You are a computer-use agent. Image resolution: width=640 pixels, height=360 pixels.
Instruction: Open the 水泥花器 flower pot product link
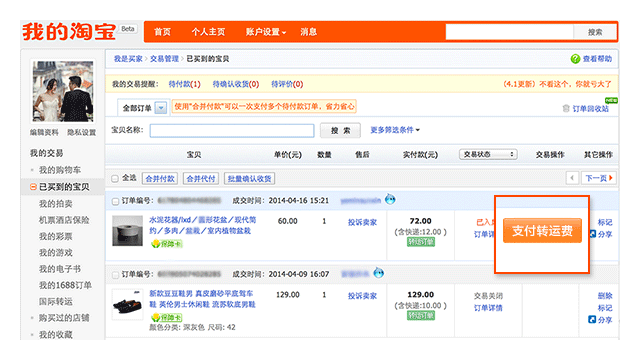coord(202,225)
